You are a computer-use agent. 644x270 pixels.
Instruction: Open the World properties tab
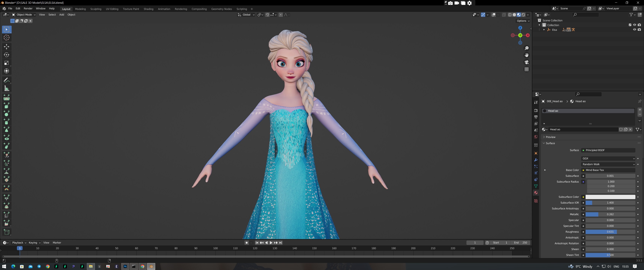pyautogui.click(x=536, y=137)
